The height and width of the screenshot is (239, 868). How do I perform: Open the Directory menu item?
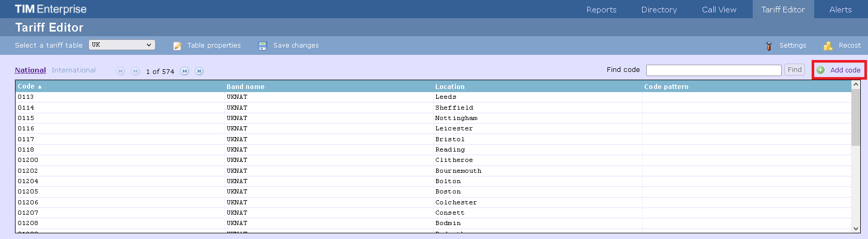tap(659, 9)
